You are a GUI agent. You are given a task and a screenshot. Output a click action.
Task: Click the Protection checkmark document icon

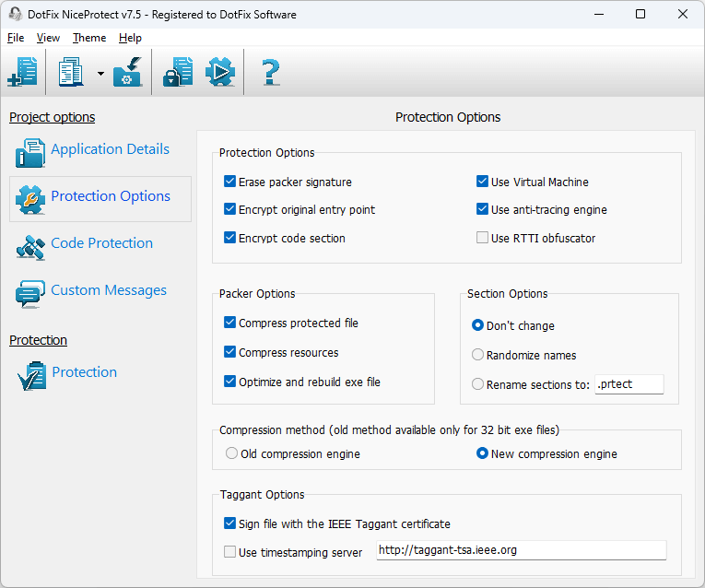(x=31, y=376)
